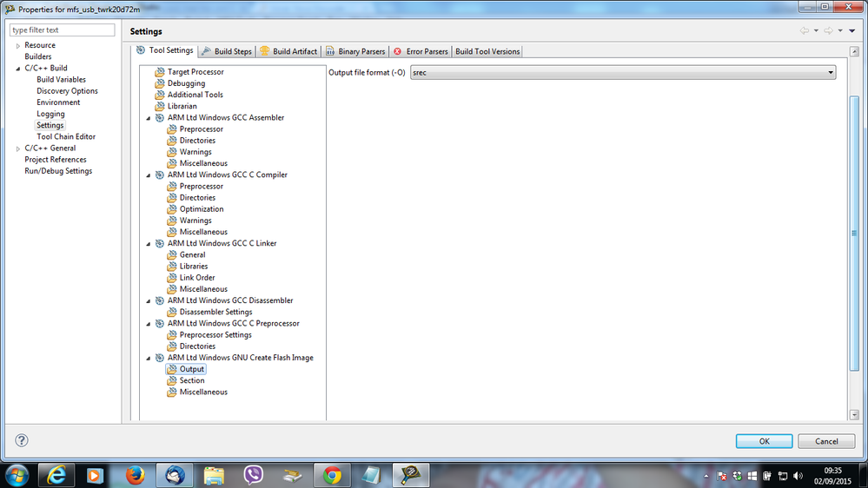Click the Additional Tools folder icon
The width and height of the screenshot is (868, 488).
pyautogui.click(x=159, y=95)
